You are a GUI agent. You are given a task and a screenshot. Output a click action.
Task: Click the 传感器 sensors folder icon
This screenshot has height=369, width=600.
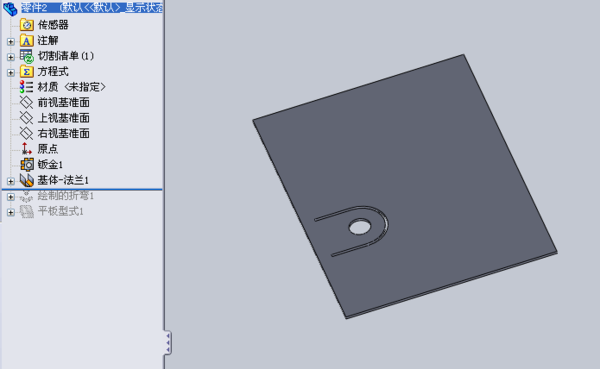coord(26,25)
